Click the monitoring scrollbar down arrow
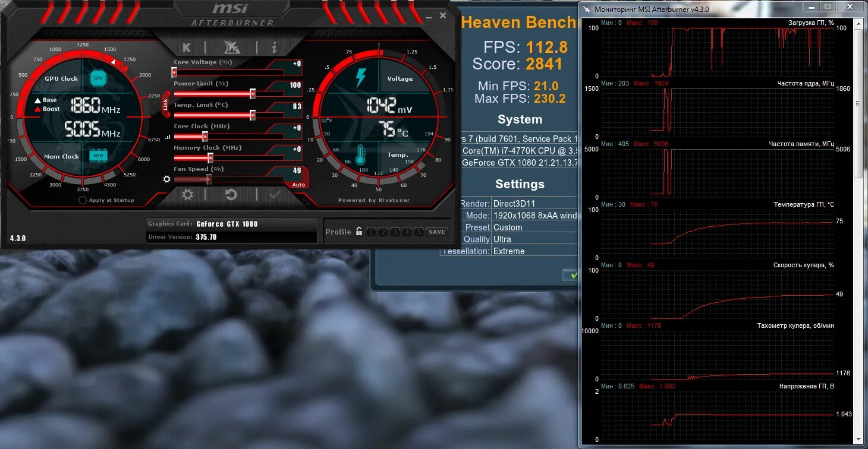The image size is (868, 449). click(x=858, y=439)
